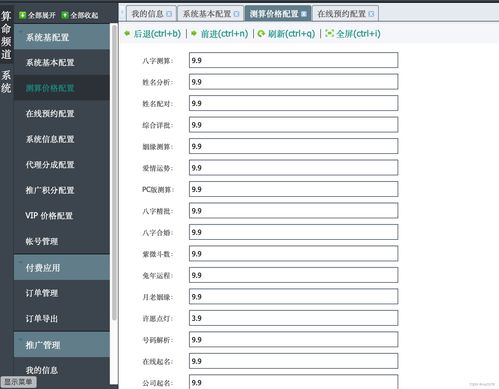
Task: Collapse the 系统基配置 sidebar section
Action: [x=62, y=37]
